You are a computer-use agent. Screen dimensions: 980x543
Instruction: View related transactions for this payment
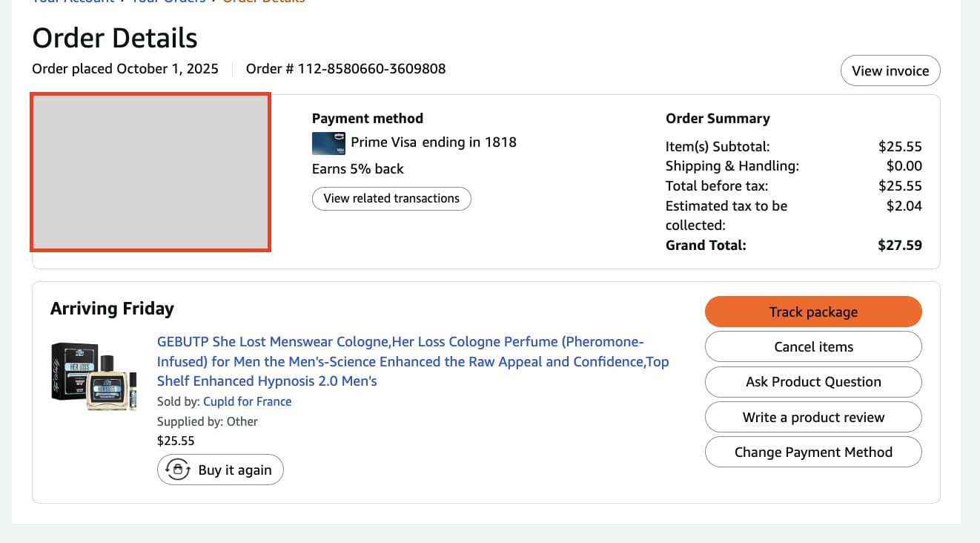pos(391,199)
